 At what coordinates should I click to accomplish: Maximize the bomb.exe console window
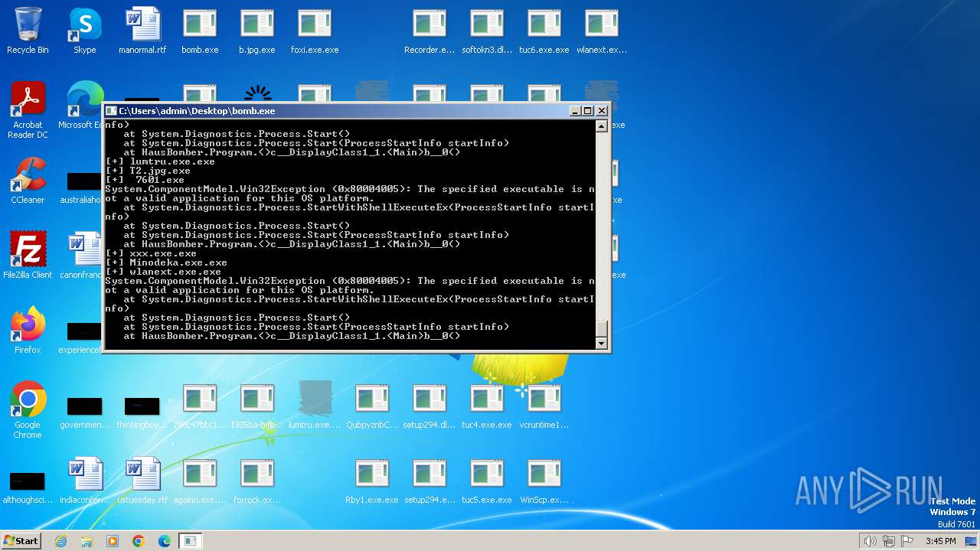pos(588,111)
